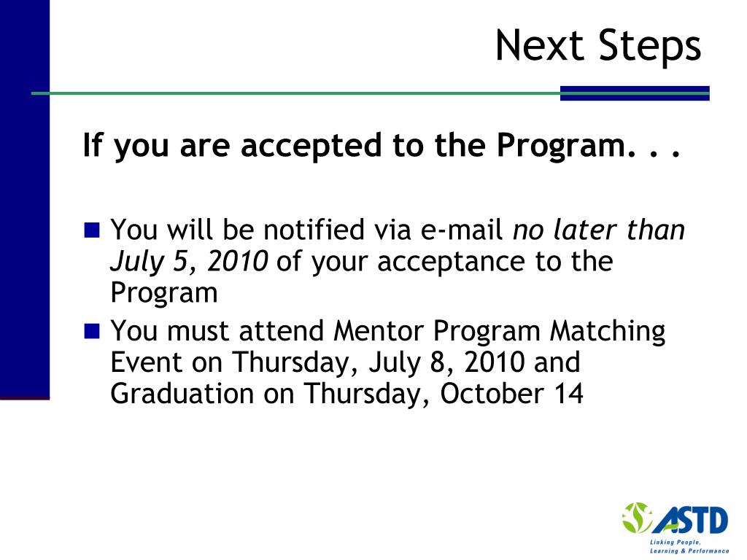Screen dimensions: 747x560
Task: Click the green horizontal divider line
Action: point(295,93)
